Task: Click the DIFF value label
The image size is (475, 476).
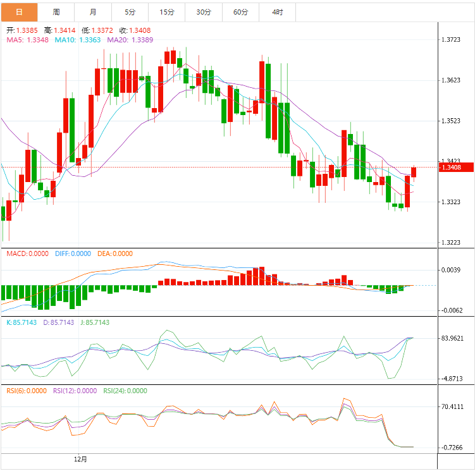Action: pos(73,253)
